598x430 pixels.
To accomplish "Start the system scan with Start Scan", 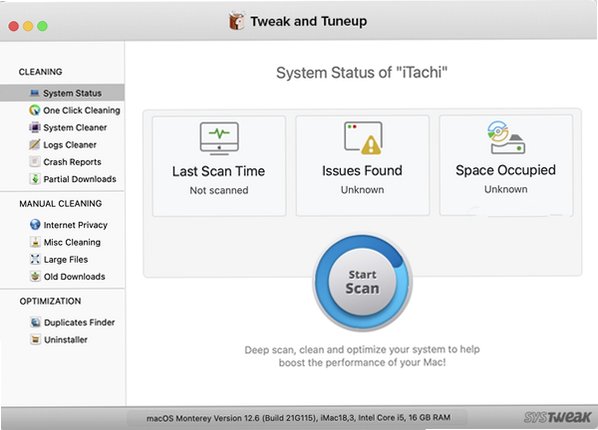I will [362, 282].
